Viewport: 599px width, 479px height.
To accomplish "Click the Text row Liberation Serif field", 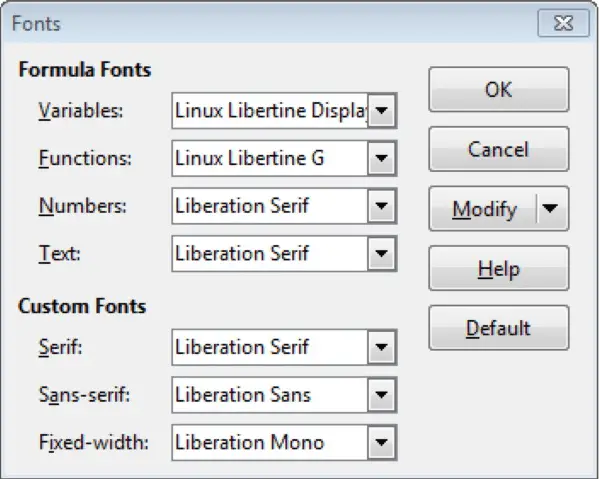I will 270,254.
